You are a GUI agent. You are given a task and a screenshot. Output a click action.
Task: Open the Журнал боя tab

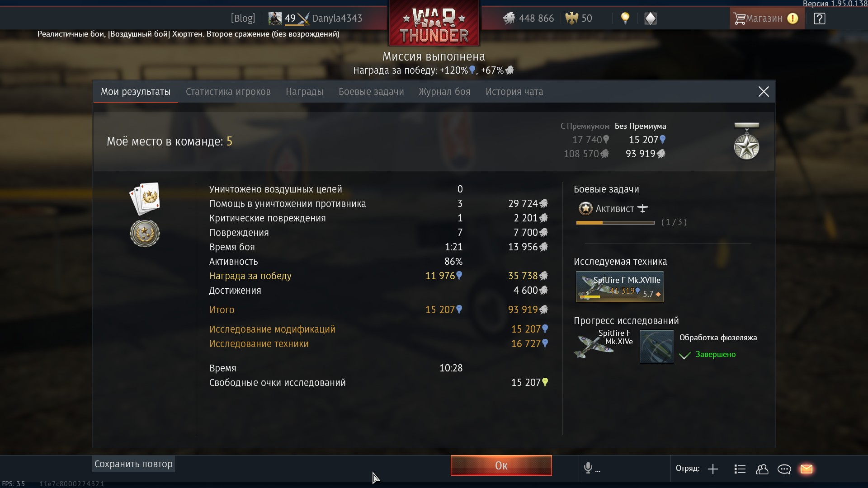coord(444,92)
